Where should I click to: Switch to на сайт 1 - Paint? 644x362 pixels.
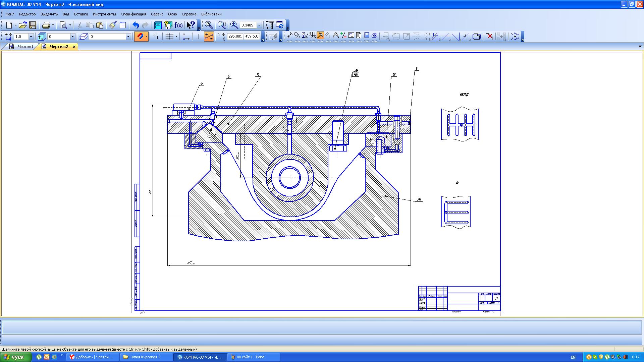tap(254, 357)
